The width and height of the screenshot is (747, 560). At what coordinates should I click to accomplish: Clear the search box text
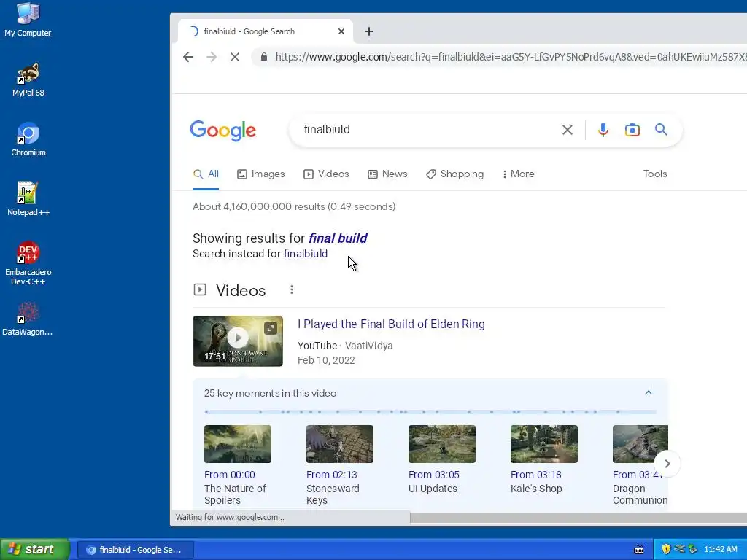567,130
